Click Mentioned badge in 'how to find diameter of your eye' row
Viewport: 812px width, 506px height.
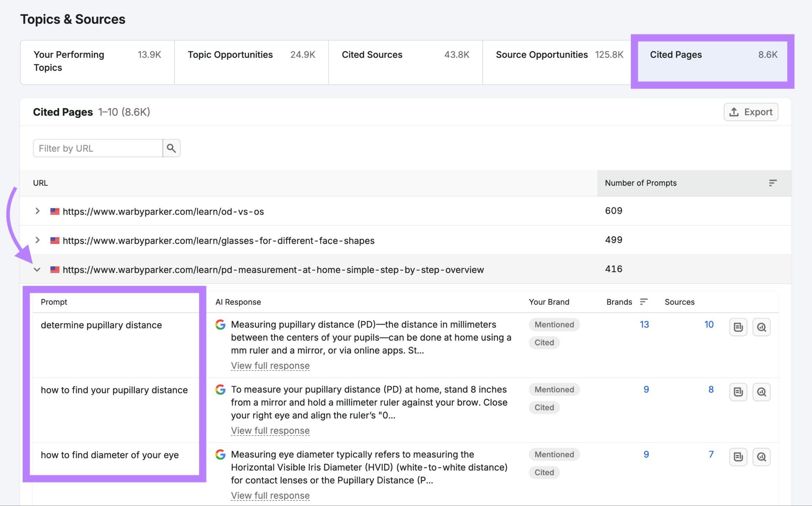pyautogui.click(x=554, y=454)
